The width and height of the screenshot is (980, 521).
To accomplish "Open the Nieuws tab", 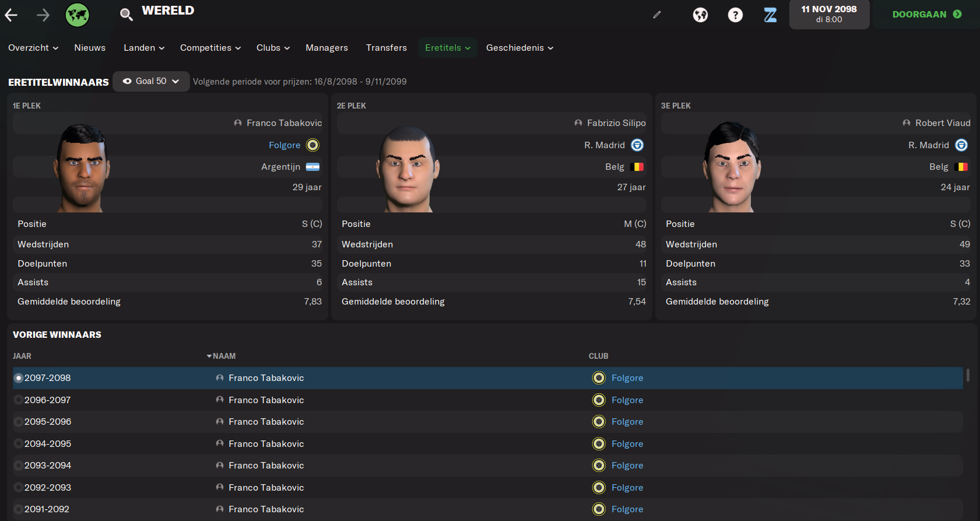I will 90,48.
